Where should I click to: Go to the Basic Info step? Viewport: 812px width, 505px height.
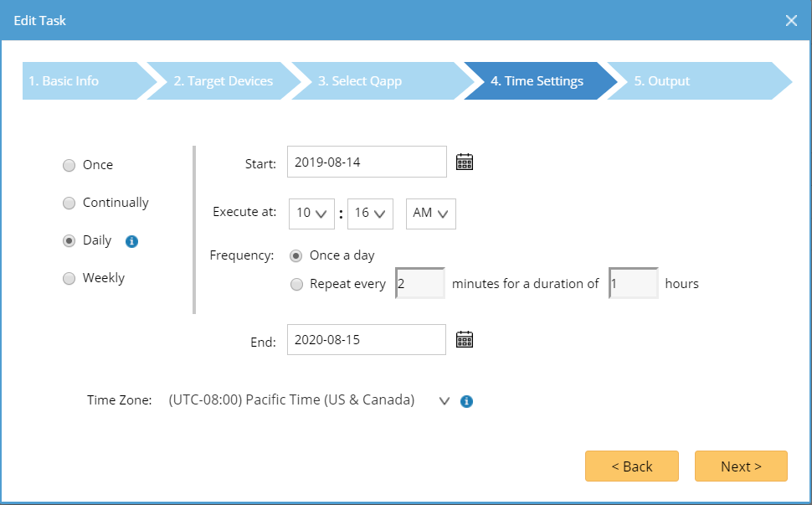(82, 81)
